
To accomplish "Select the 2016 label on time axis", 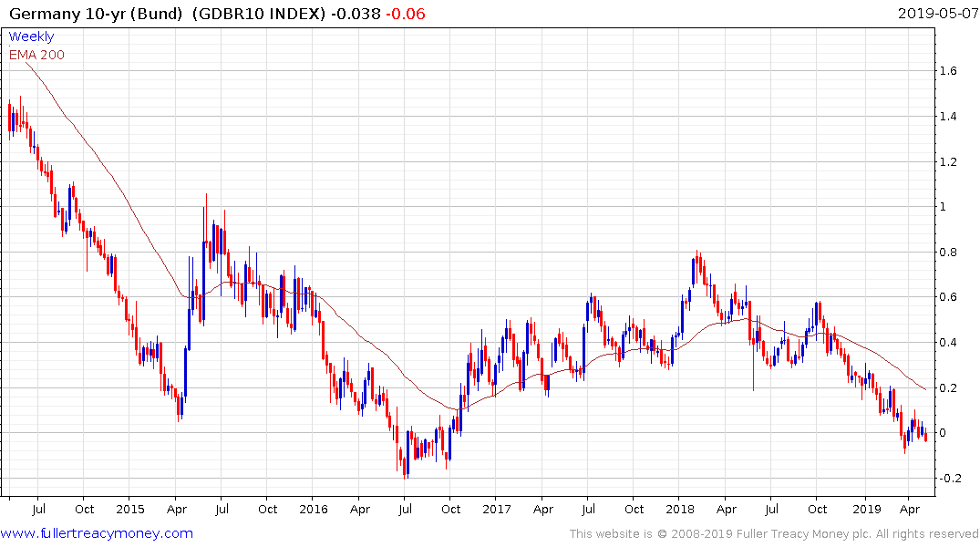I will (x=313, y=509).
